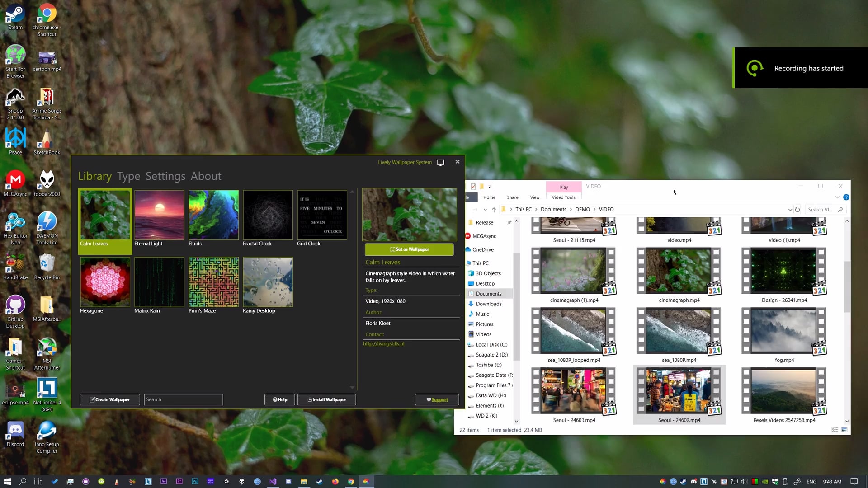Open the Type tab in Lively
The width and height of the screenshot is (868, 488).
[128, 176]
